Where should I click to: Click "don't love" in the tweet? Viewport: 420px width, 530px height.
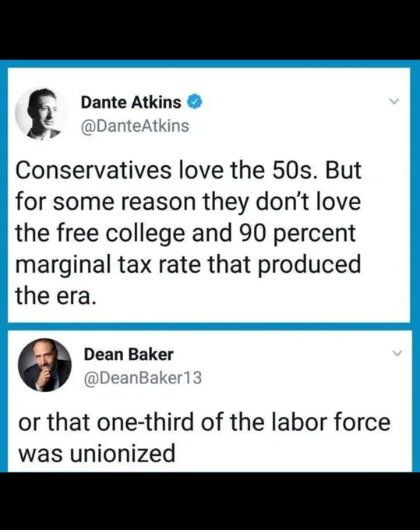pos(309,202)
